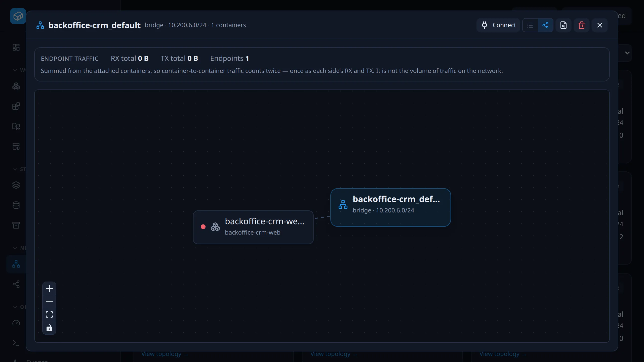This screenshot has height=362, width=644.
Task: Fit the topology graph to view
Action: pyautogui.click(x=49, y=314)
